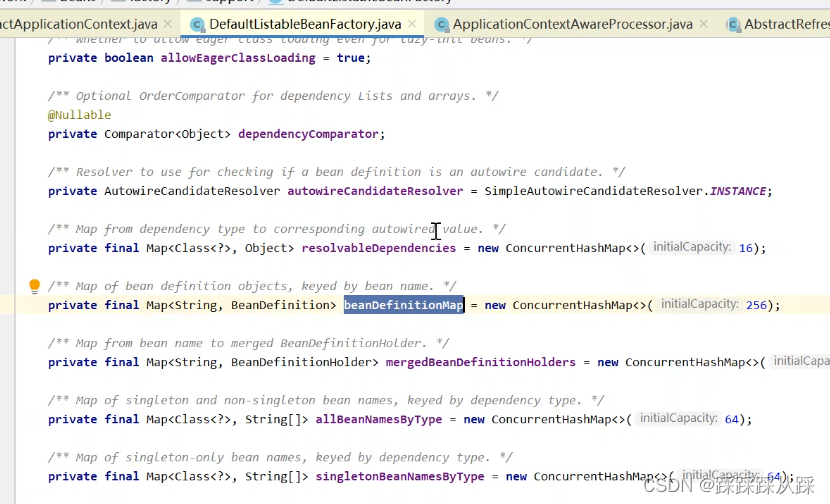Click the allowEagerClassLoading field
Screen dimensions: 830x504
238,58
